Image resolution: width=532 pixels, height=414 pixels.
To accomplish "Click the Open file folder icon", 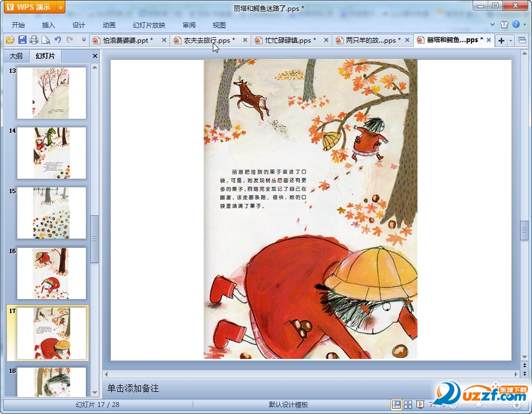I will [x=10, y=40].
